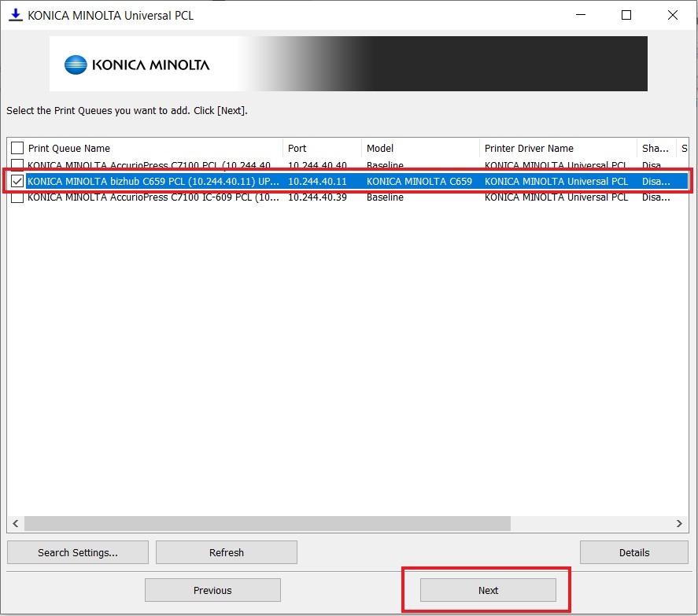Screen dimensions: 698x616
Task: Open Search Settings dialog
Action: (78, 552)
